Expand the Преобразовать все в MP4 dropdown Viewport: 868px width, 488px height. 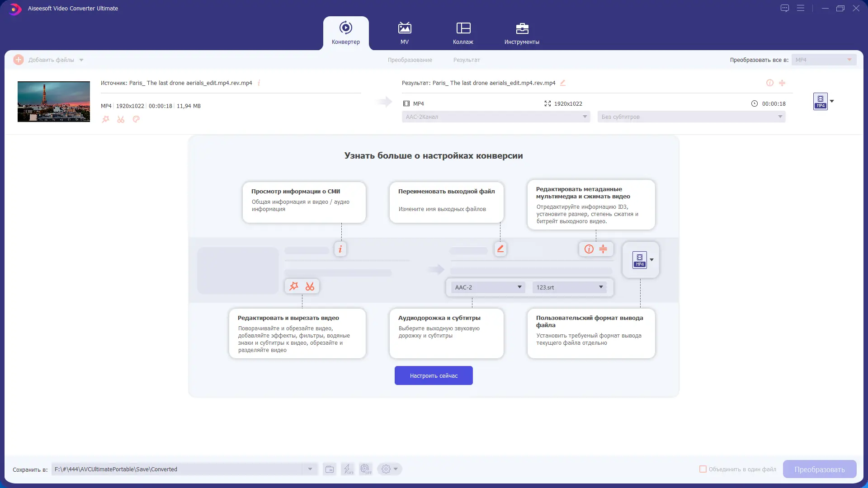pyautogui.click(x=824, y=60)
